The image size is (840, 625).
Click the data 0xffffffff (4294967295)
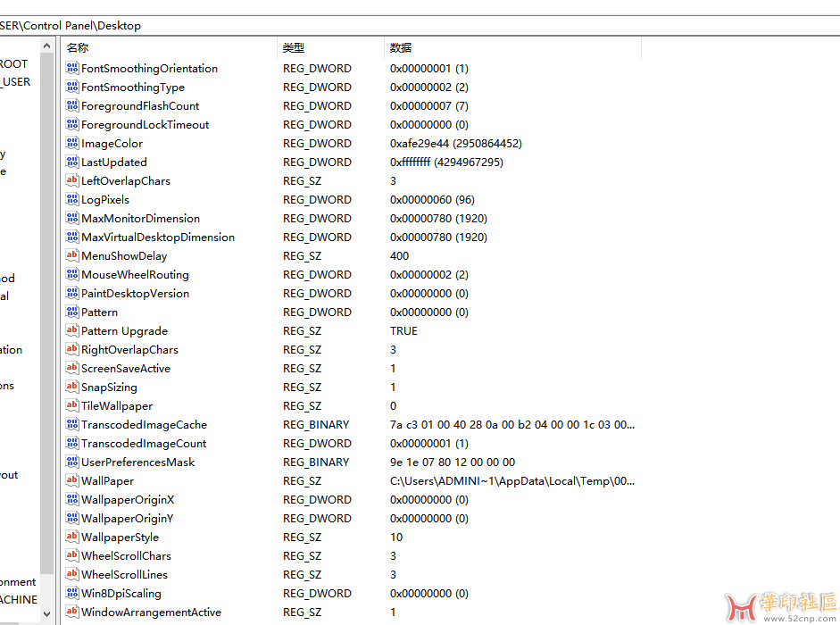447,162
